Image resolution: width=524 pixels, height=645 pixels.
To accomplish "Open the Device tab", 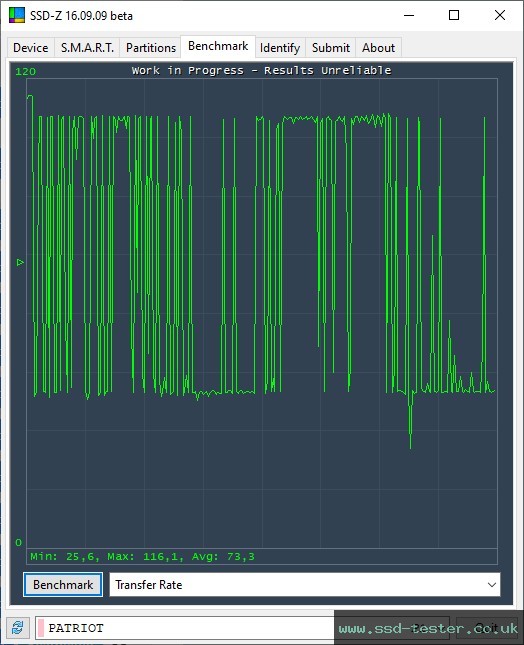I will [31, 48].
